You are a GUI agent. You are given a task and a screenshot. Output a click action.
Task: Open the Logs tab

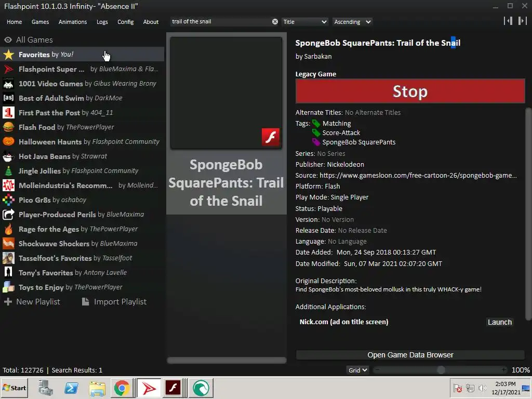pyautogui.click(x=102, y=22)
